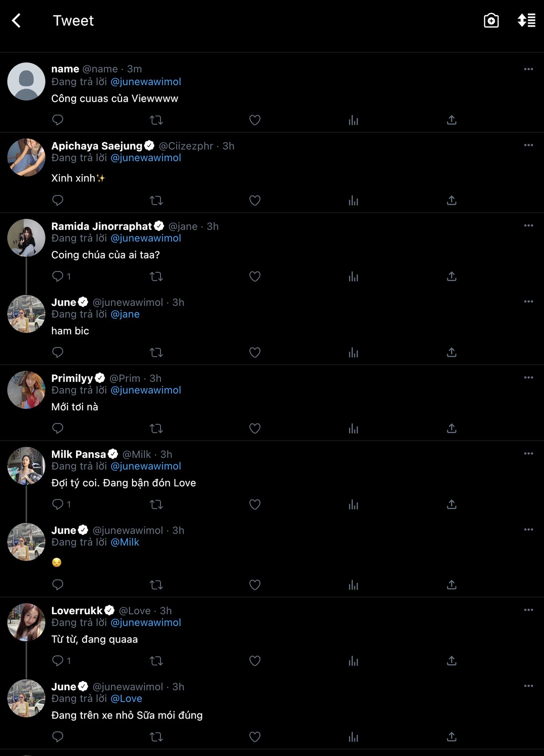Open the @Love mention in June's reply

click(126, 699)
